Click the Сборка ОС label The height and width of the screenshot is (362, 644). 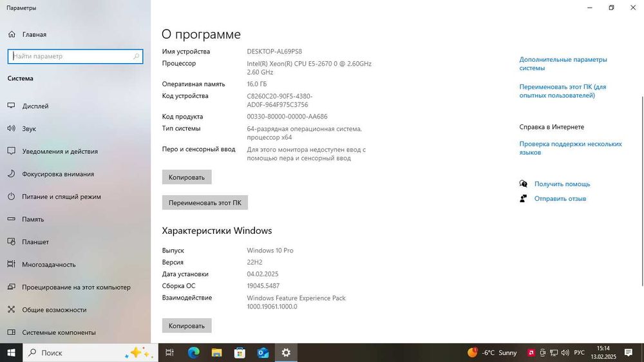(178, 286)
